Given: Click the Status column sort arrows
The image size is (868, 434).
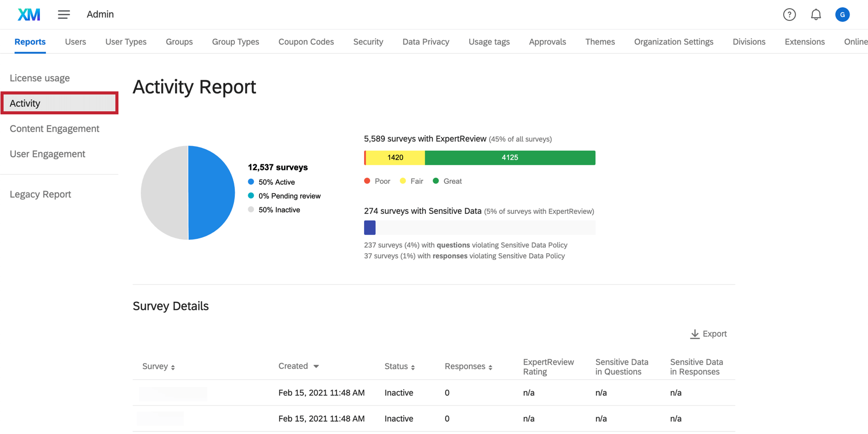Looking at the screenshot, I should [413, 367].
